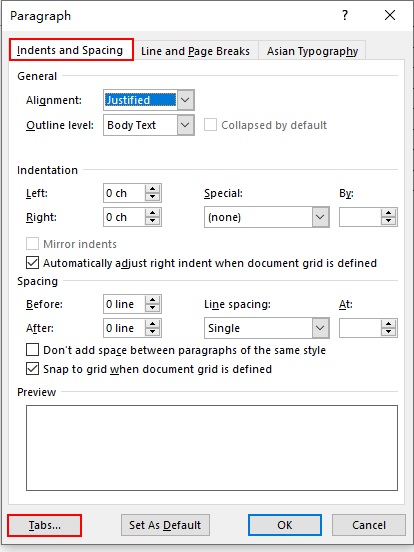Click the Help question mark icon
This screenshot has height=552, width=414.
(345, 15)
